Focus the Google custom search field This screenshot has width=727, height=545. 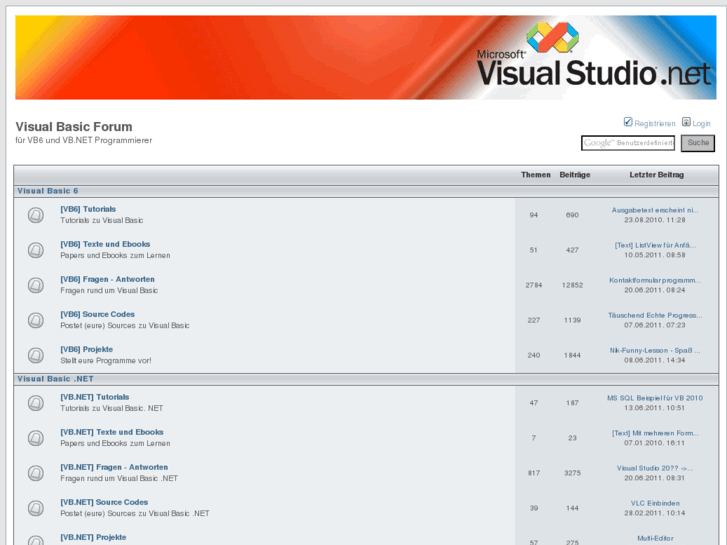(x=628, y=143)
